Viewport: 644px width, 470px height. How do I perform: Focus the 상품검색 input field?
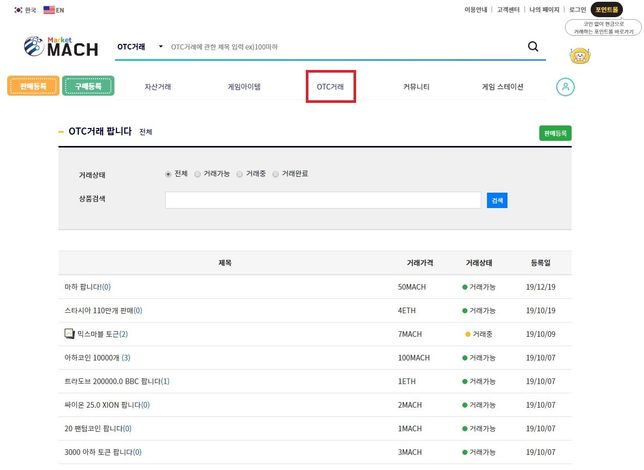pyautogui.click(x=323, y=200)
